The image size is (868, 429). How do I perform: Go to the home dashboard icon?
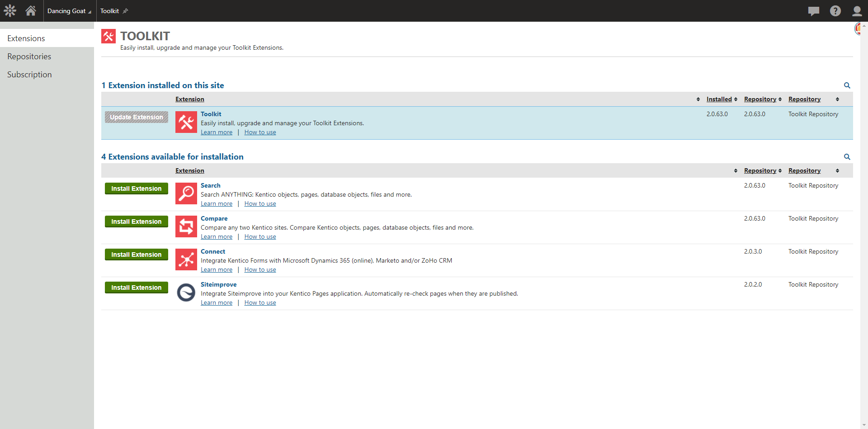[x=31, y=10]
